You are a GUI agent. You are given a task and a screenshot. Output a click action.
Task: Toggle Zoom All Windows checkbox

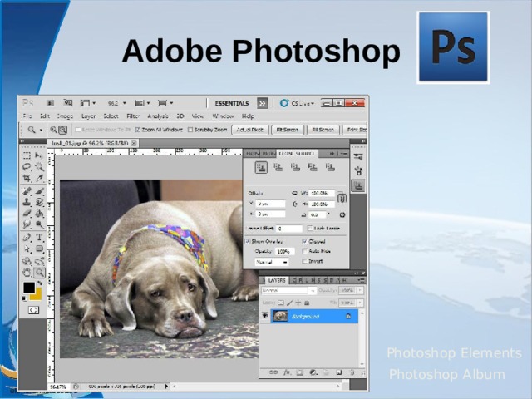(x=138, y=130)
